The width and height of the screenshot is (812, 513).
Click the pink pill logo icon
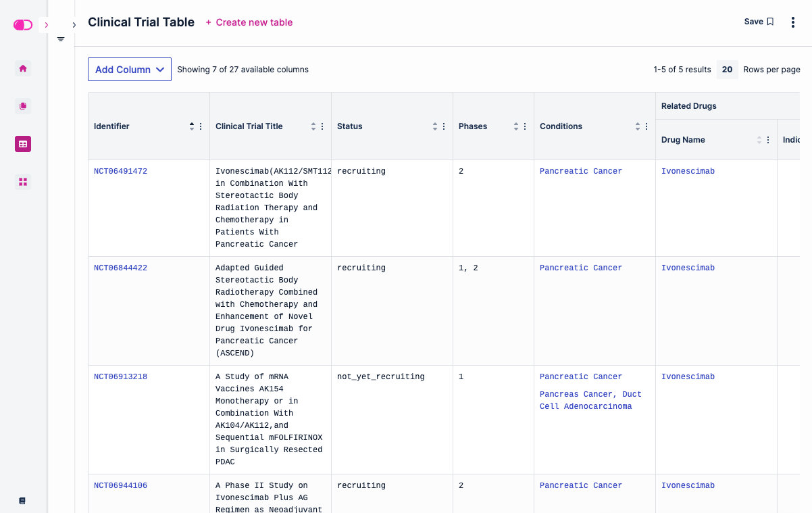23,25
